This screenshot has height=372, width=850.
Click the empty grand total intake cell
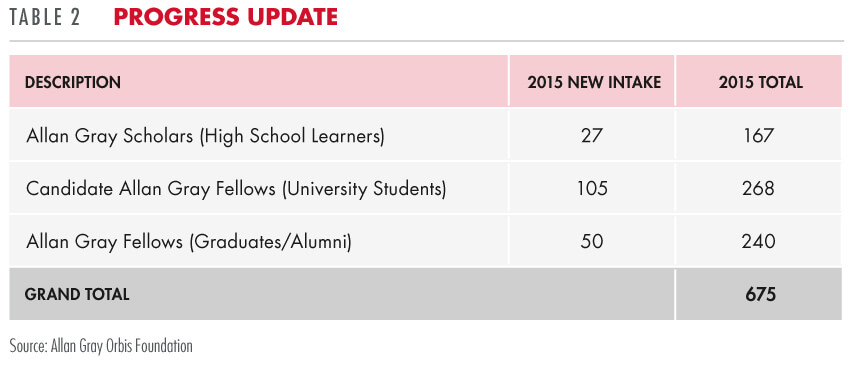point(591,294)
